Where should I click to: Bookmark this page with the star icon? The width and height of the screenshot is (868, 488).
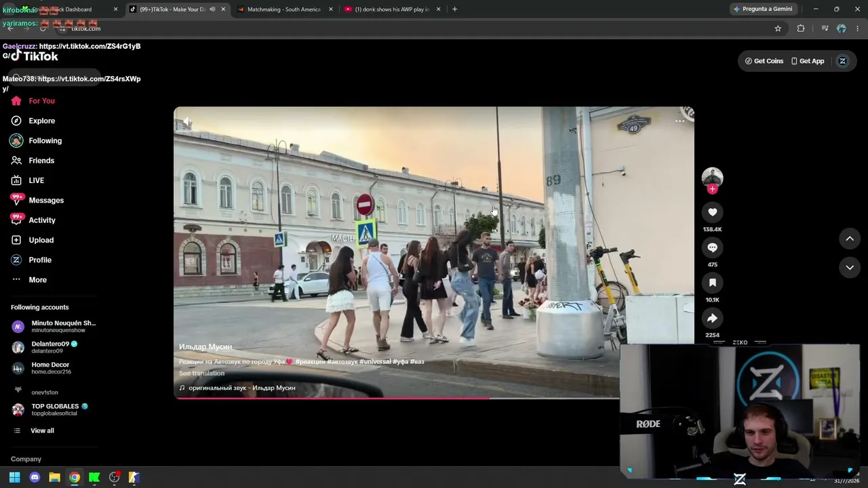[778, 28]
